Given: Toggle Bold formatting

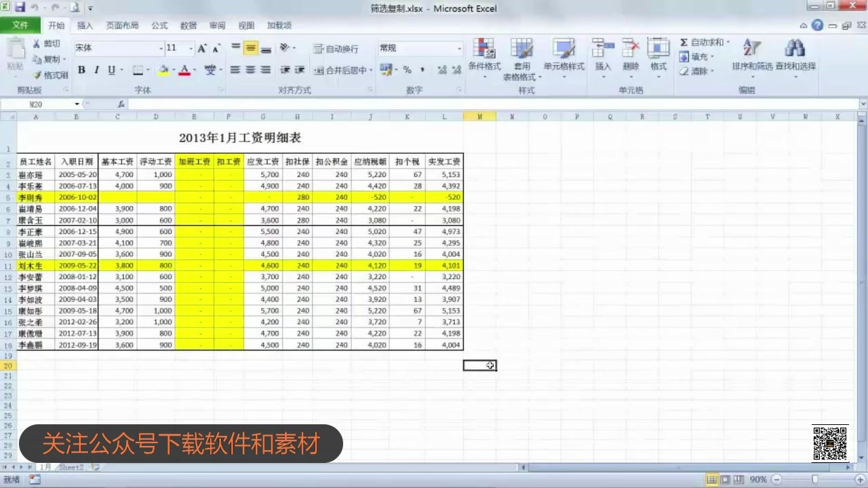Looking at the screenshot, I should point(82,70).
